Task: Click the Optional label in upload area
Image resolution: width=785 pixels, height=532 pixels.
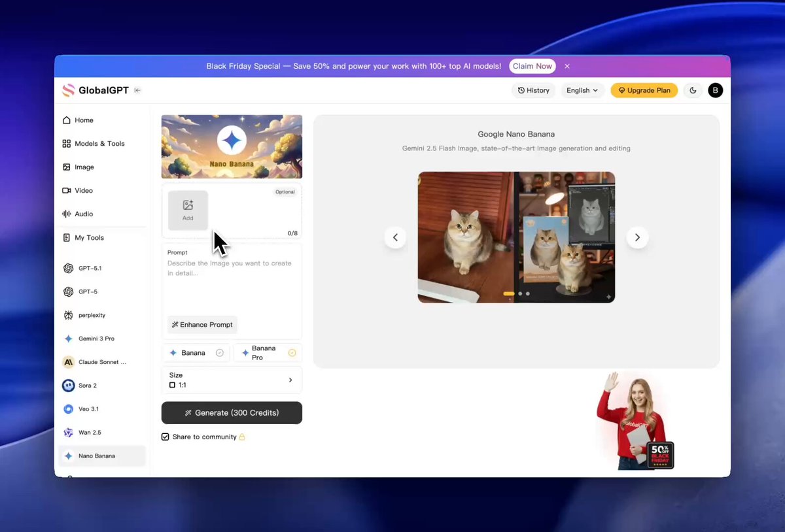Action: click(x=285, y=192)
